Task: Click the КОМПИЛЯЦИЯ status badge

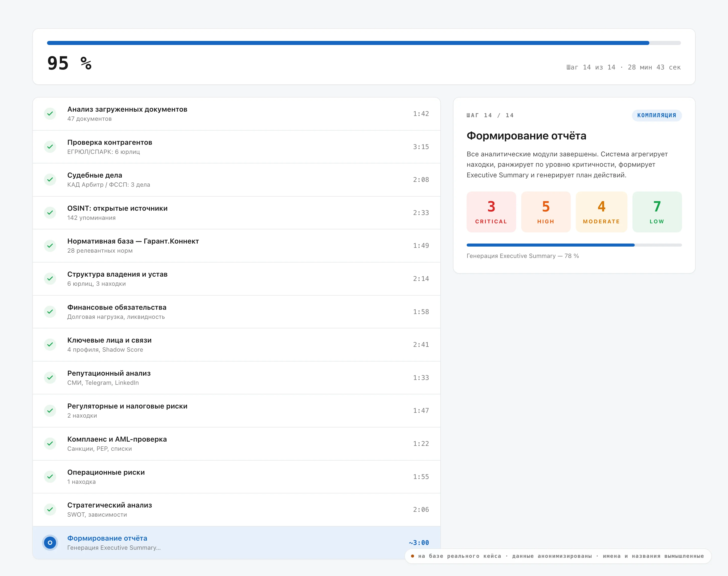Action: [657, 115]
